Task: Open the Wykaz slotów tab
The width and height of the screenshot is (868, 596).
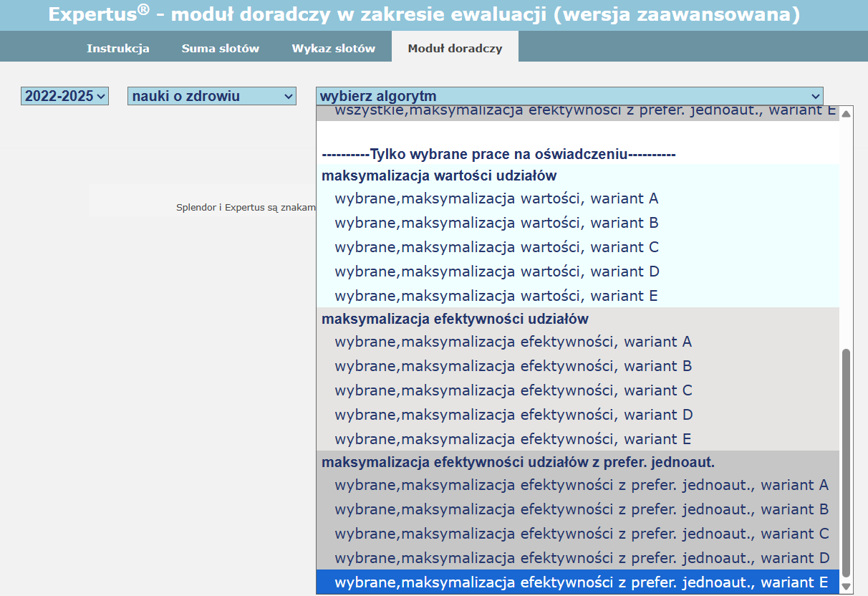Action: click(x=333, y=49)
